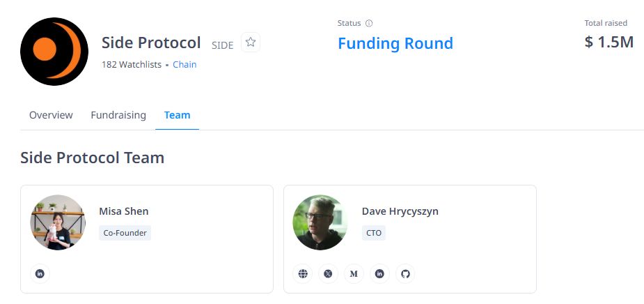
Task: Click the Co-Founder role badge
Action: (x=125, y=233)
